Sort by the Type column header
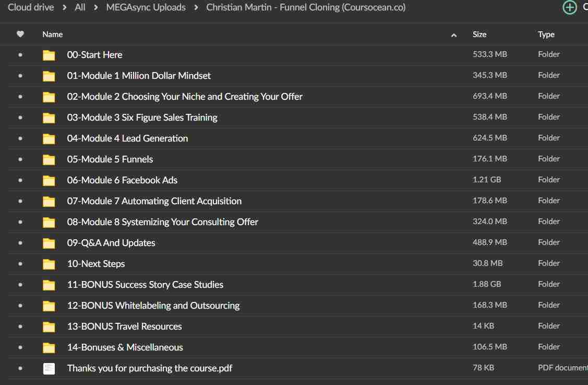The image size is (588, 385). [546, 34]
